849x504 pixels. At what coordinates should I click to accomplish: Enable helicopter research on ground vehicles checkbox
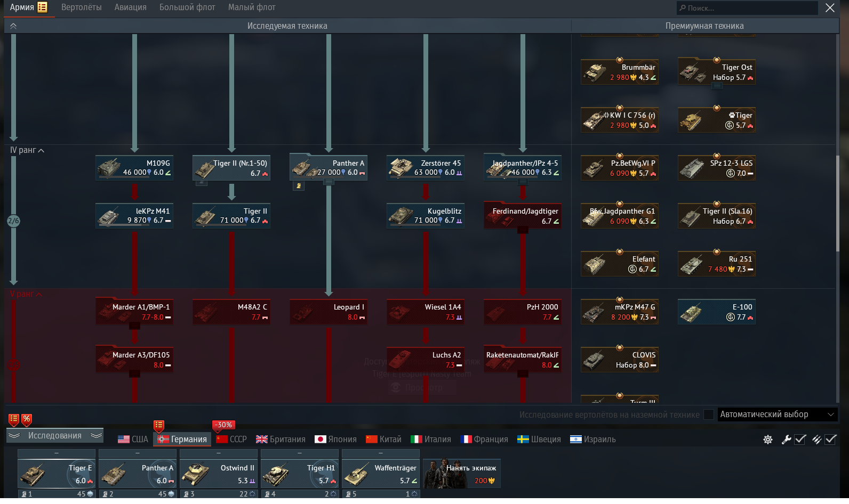(708, 414)
